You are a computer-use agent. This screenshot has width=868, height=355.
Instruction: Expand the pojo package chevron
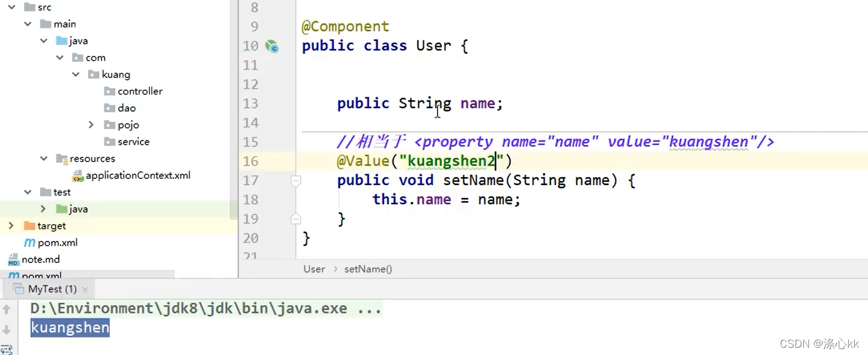coord(91,125)
